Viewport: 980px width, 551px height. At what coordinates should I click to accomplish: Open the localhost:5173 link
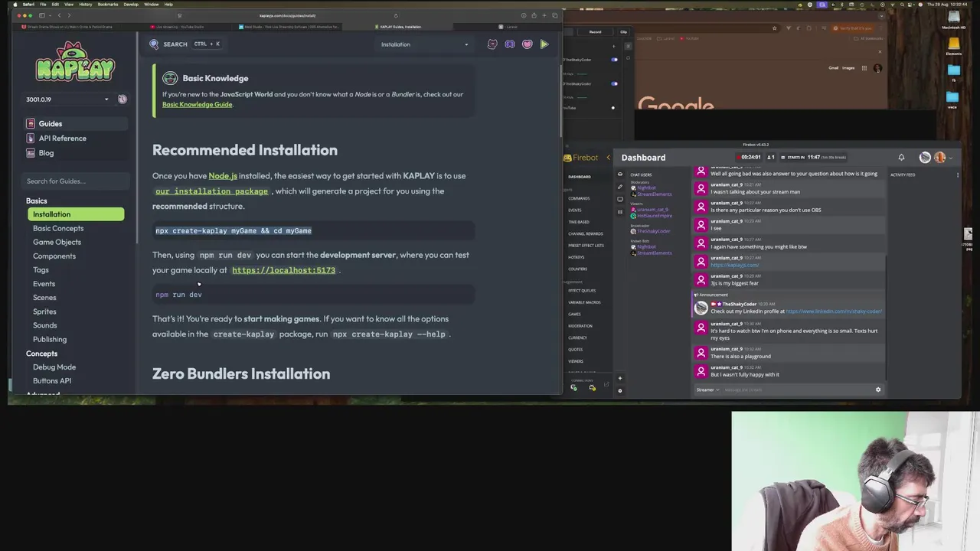pyautogui.click(x=283, y=270)
